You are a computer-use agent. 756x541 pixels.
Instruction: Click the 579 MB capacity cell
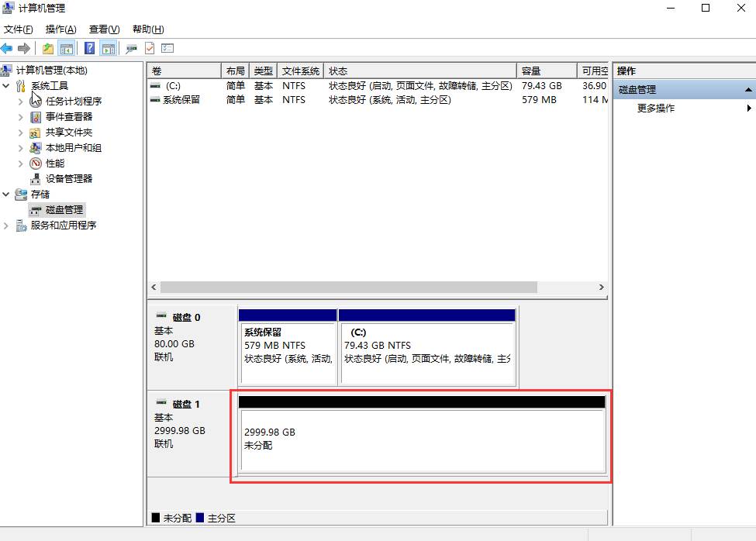539,100
